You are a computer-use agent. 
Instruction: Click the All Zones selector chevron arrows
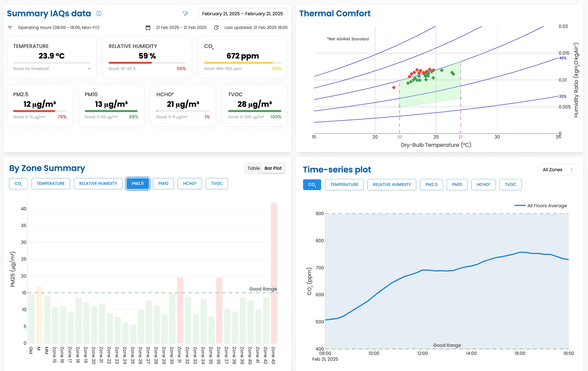point(571,170)
